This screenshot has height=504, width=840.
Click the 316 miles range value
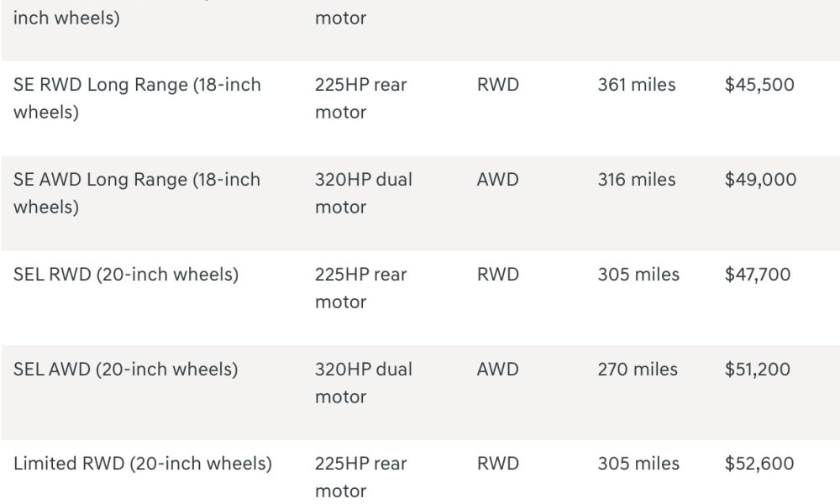pos(637,180)
